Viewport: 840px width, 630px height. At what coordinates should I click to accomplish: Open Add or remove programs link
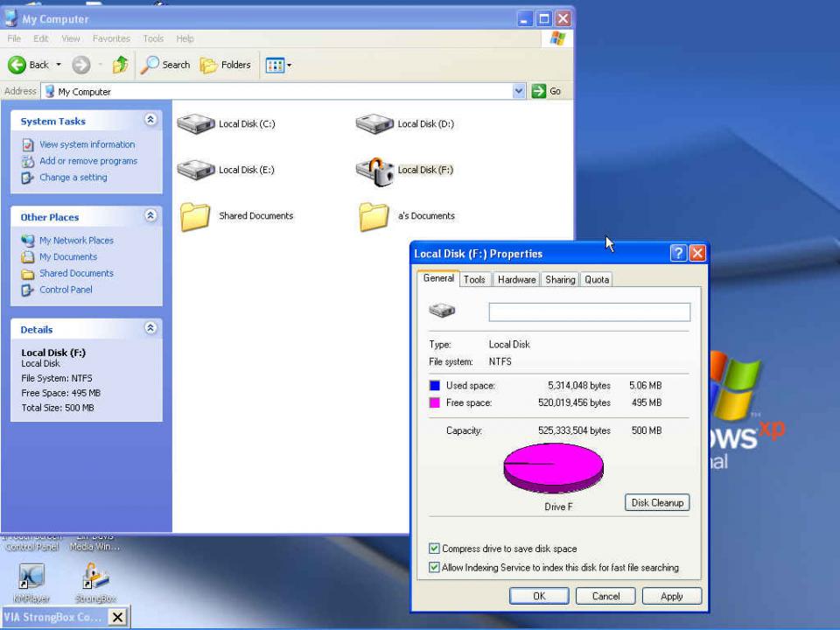coord(86,161)
